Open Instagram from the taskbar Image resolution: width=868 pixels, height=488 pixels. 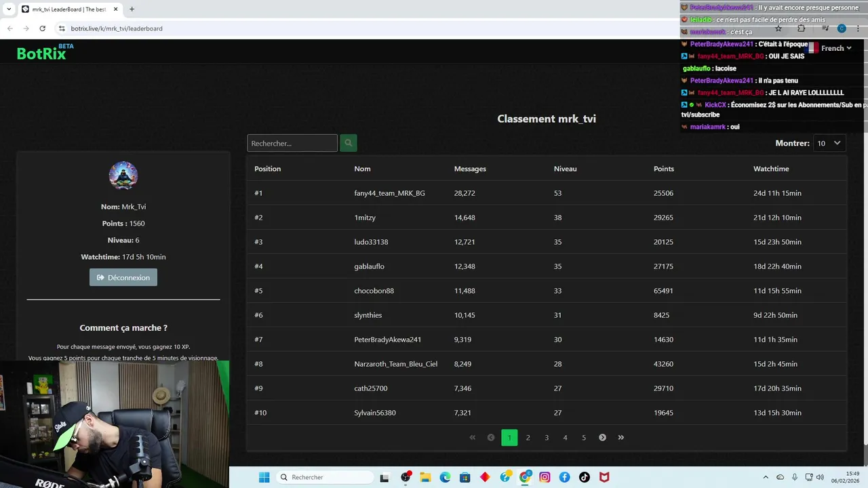click(x=545, y=477)
